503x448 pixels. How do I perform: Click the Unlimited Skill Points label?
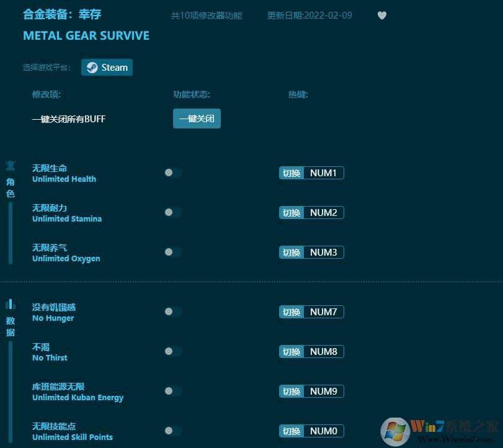(73, 437)
